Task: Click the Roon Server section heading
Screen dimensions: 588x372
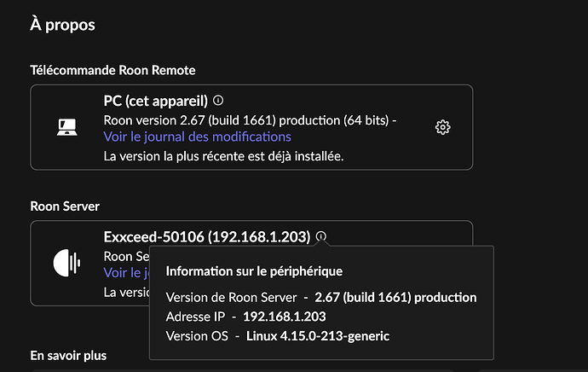Action: click(65, 206)
